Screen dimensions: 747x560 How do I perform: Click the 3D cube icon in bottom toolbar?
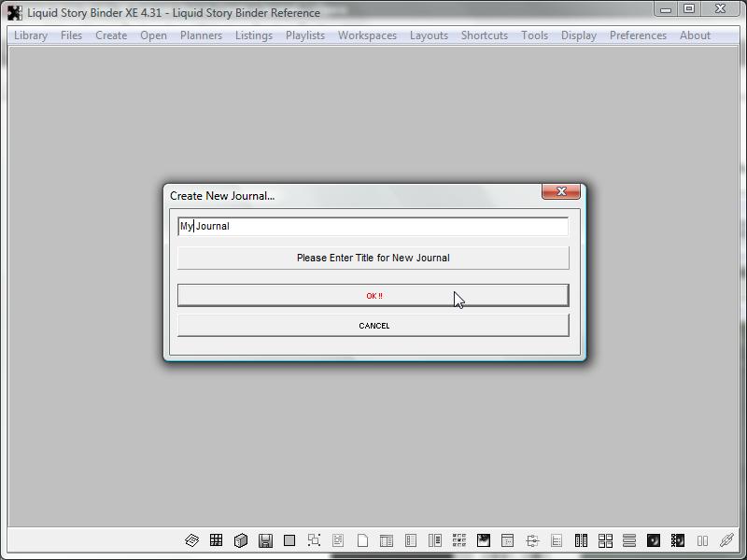pos(241,540)
